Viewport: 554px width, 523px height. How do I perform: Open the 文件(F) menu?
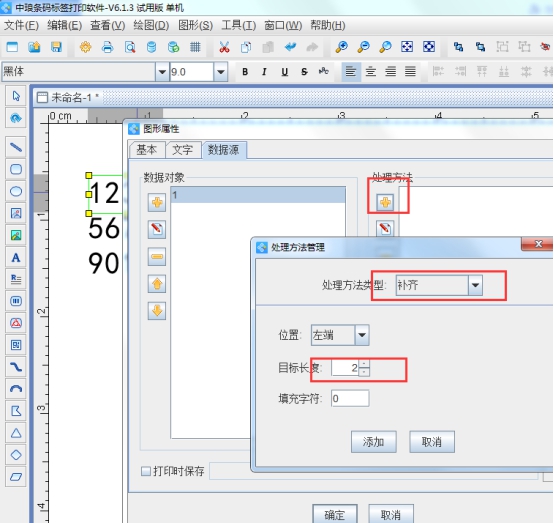(21, 25)
